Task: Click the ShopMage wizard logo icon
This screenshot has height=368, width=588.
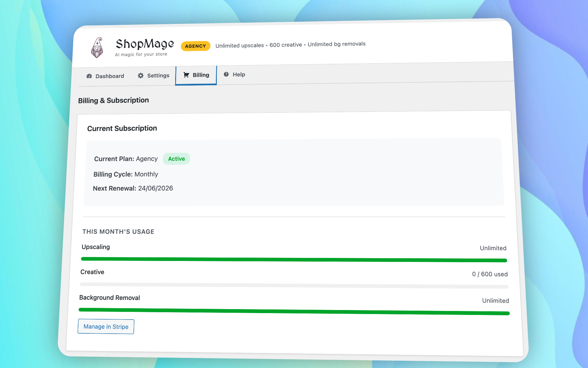Action: click(97, 48)
